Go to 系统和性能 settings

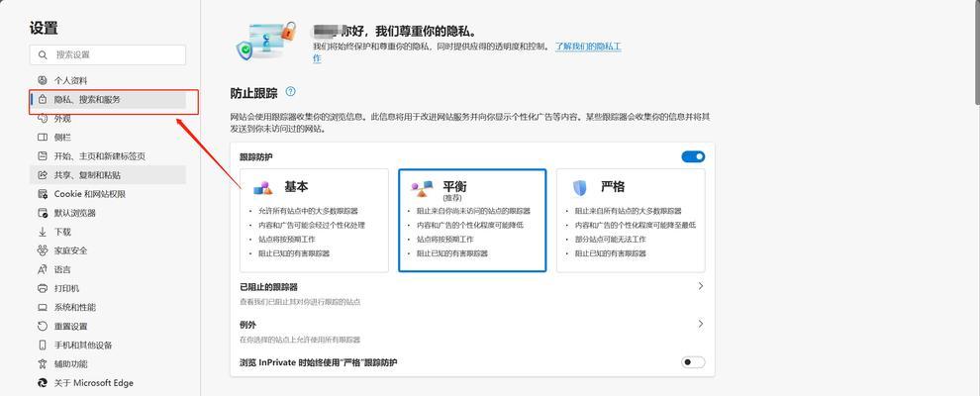click(x=75, y=307)
